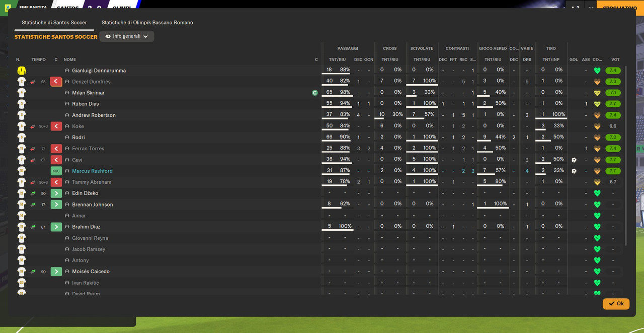Click the green condition heart for Aimar

[x=597, y=216]
